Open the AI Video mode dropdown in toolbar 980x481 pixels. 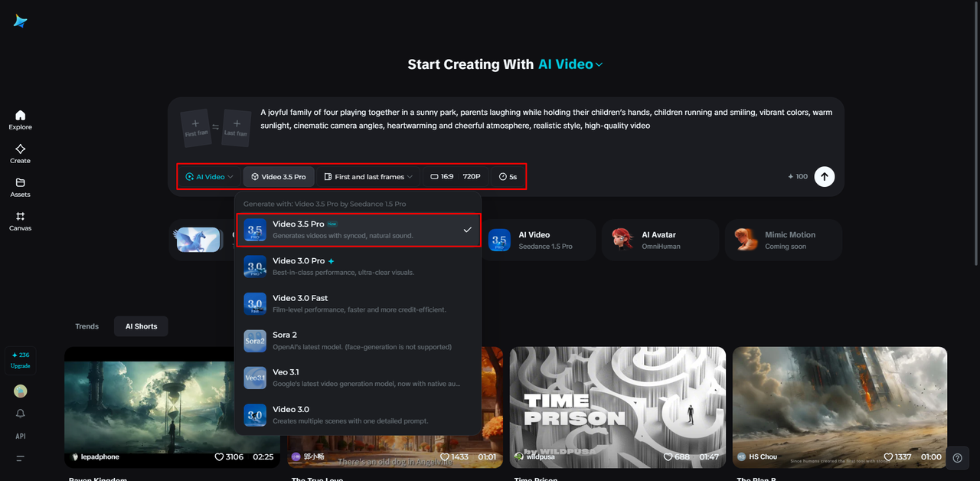point(209,177)
